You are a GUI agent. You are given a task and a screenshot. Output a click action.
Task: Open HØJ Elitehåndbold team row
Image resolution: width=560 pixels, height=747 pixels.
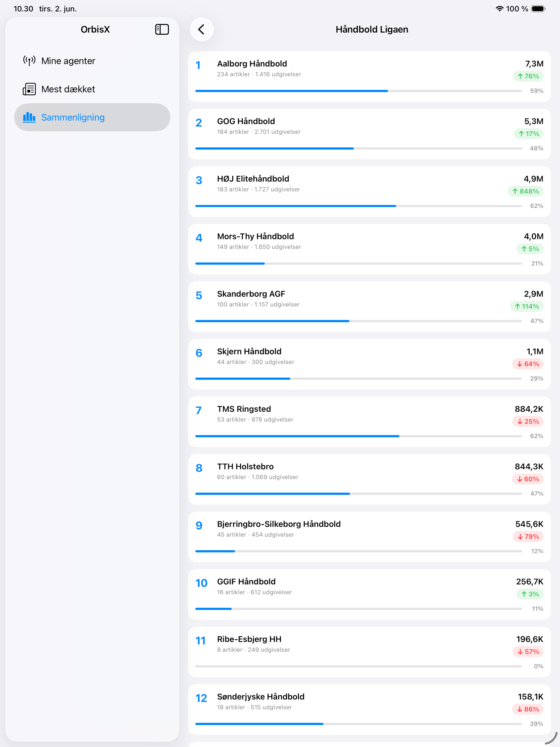tap(369, 192)
